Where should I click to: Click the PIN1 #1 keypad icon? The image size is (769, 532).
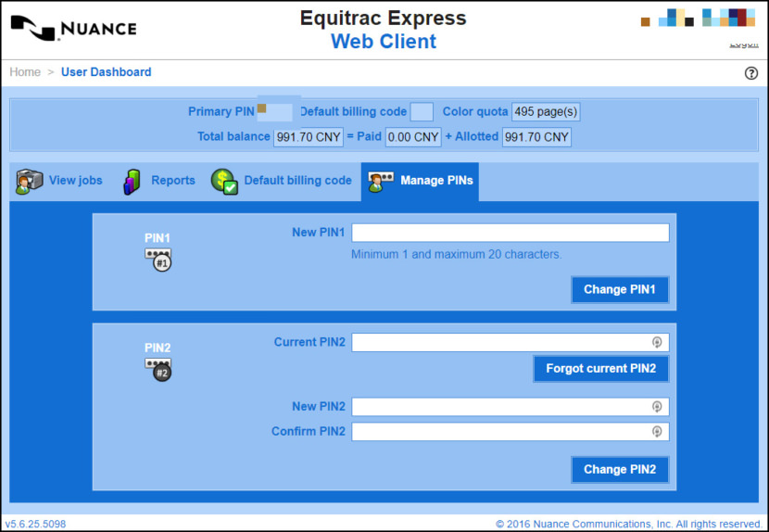158,260
